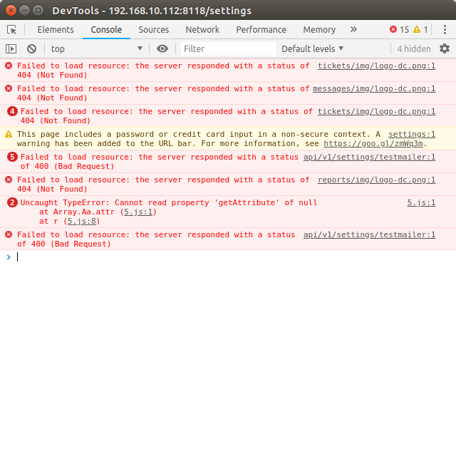Select the Console tab
The width and height of the screenshot is (456, 476).
106,30
